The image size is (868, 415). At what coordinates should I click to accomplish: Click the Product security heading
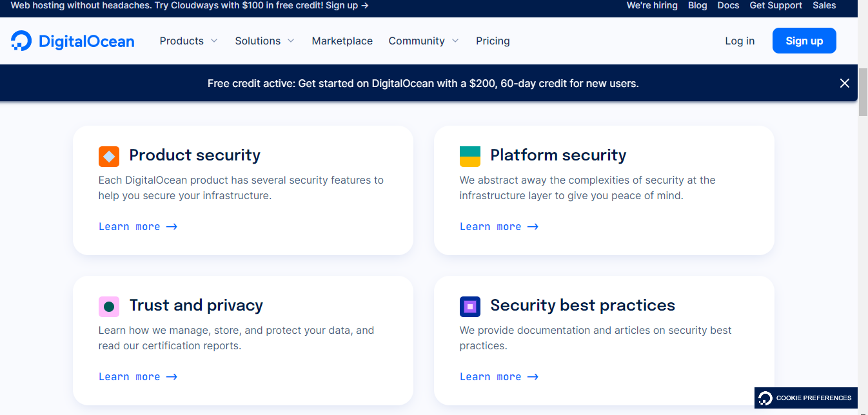195,155
